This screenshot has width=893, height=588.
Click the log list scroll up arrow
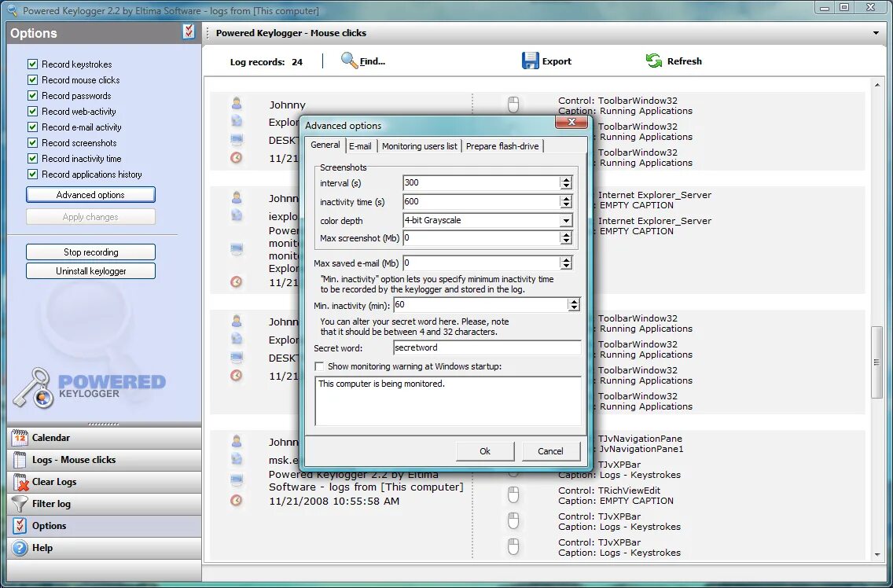[x=876, y=86]
